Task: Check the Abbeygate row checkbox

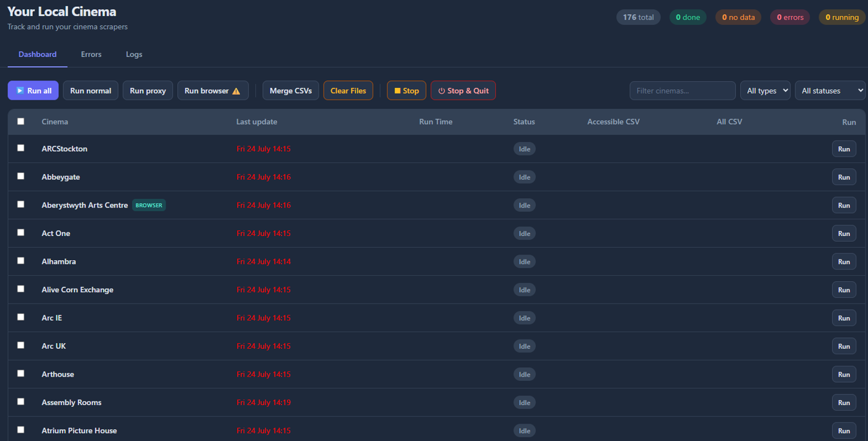Action: 20,176
